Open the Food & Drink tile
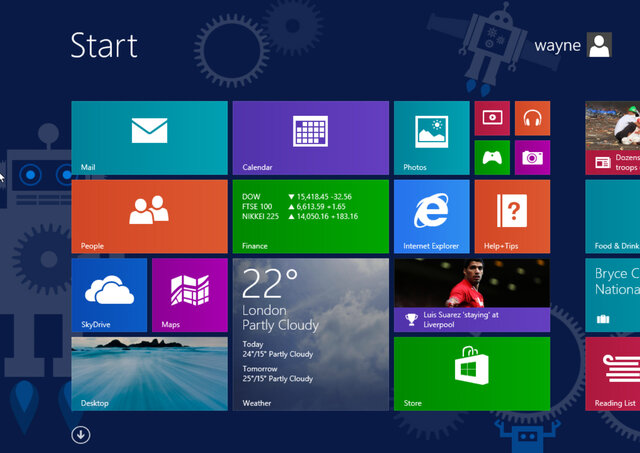 pos(613,217)
